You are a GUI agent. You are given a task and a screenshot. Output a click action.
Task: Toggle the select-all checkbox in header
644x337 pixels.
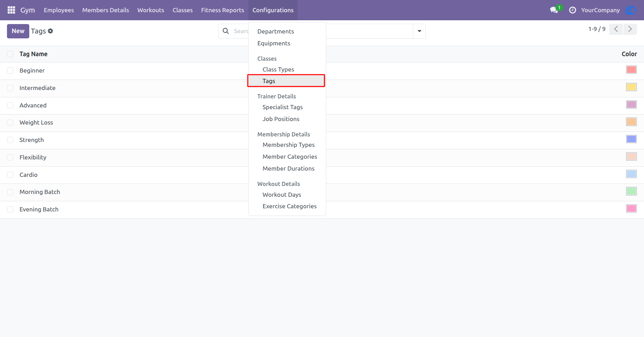pos(10,54)
